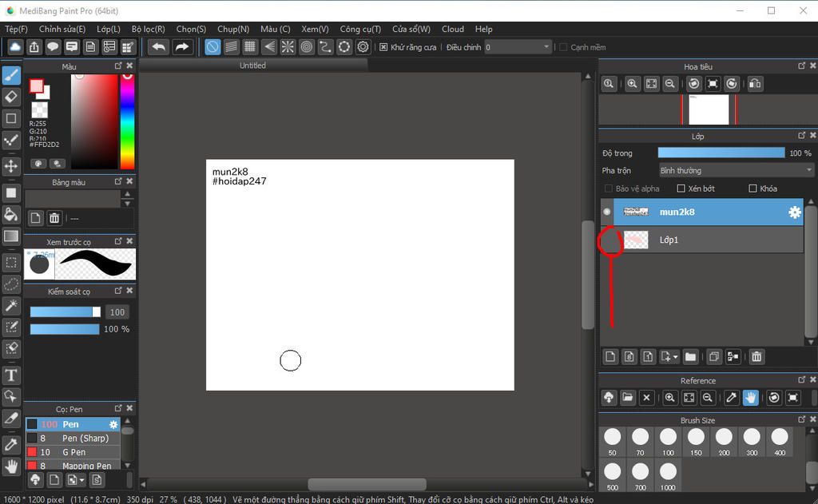This screenshot has width=818, height=504.
Task: Zoom out on the Navigator panel
Action: click(670, 84)
